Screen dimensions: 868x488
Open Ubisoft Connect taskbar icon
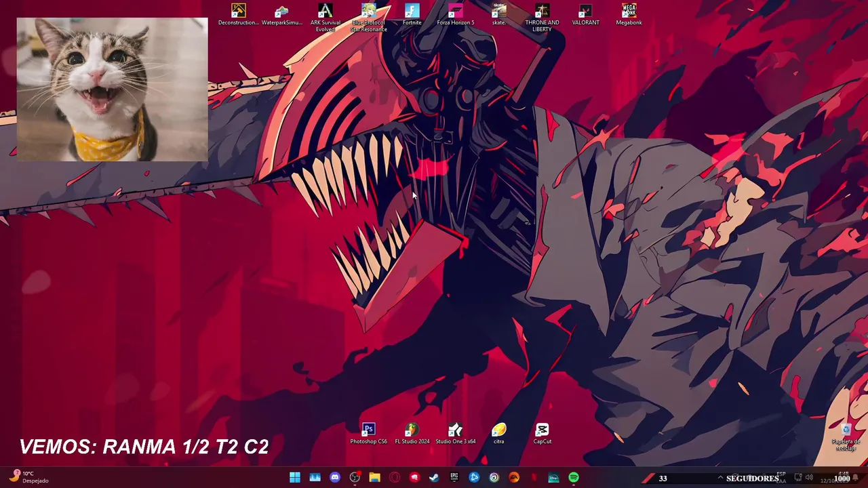494,477
